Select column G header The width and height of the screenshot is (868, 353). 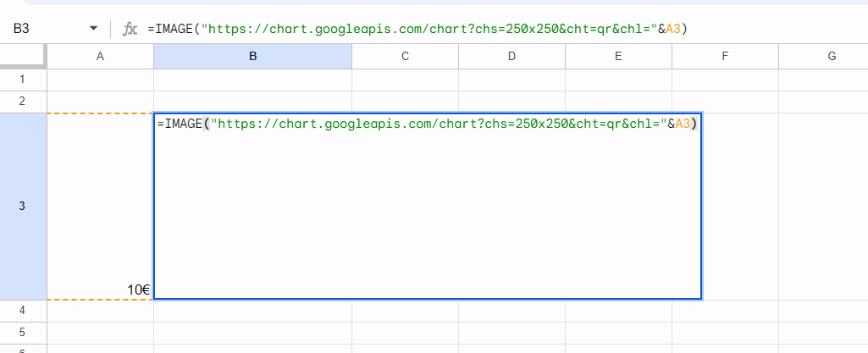coord(831,57)
